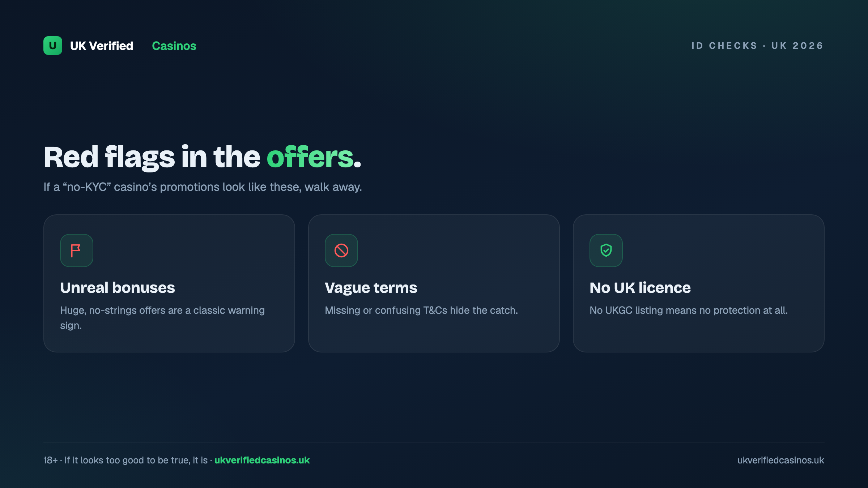Open the No UK licence card title

[x=640, y=288]
